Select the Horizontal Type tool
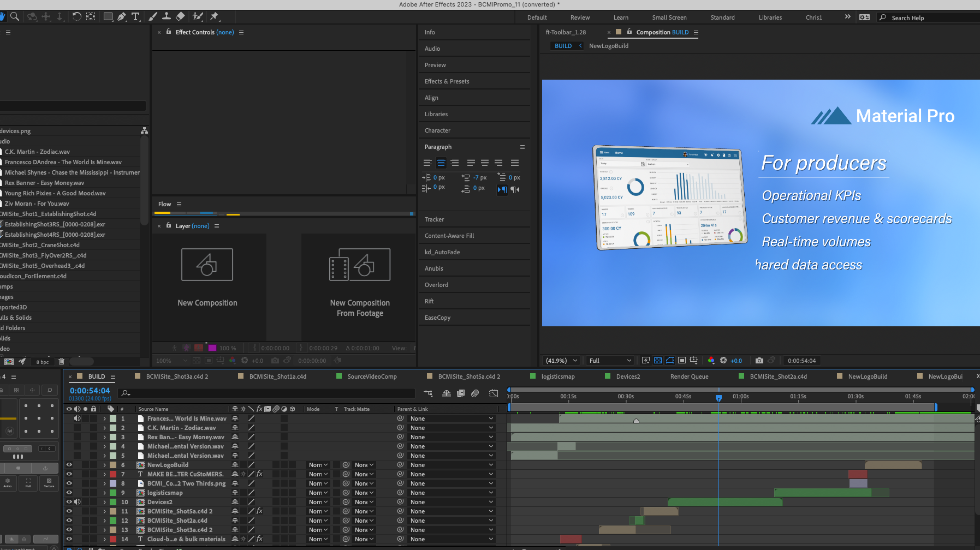The width and height of the screenshot is (980, 550). [x=135, y=17]
